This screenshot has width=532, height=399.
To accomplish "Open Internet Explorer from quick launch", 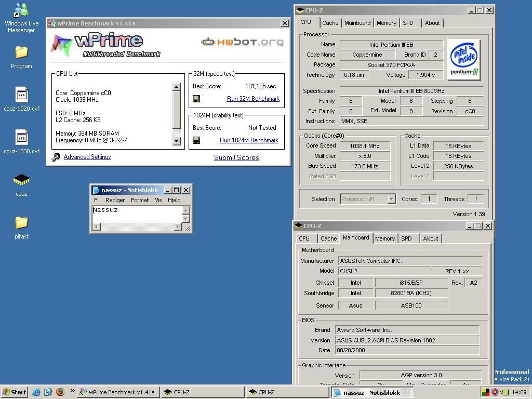I will (36, 392).
